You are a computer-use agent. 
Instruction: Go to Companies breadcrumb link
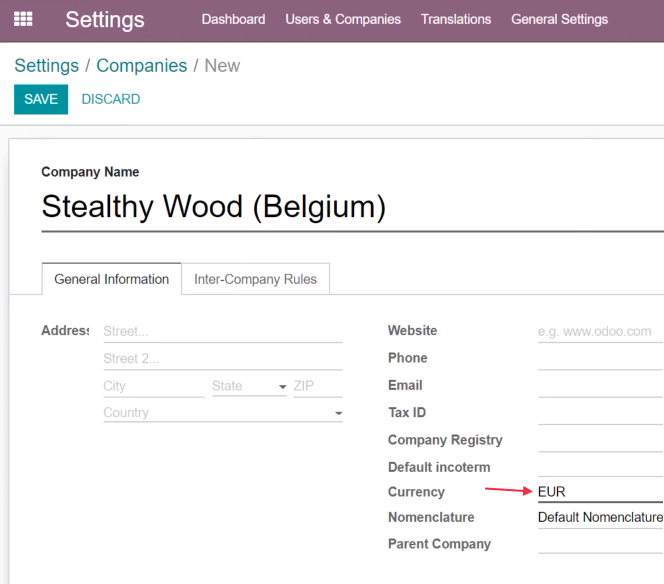click(x=141, y=66)
